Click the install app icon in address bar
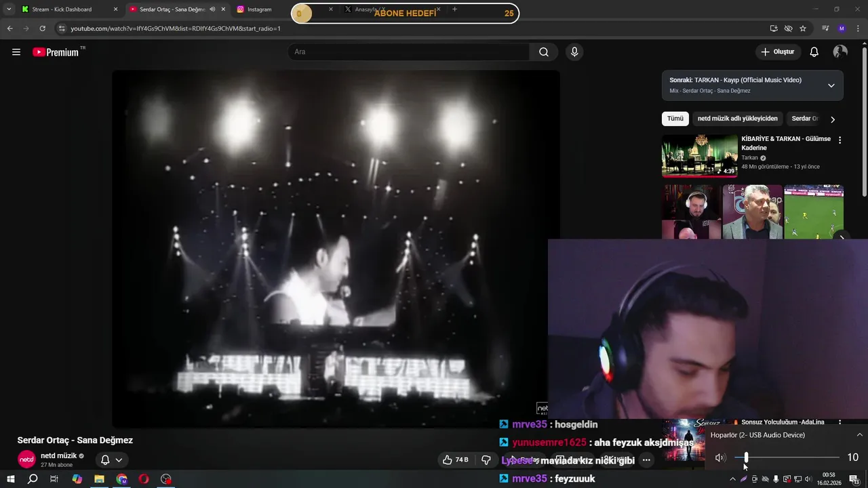 pyautogui.click(x=774, y=28)
